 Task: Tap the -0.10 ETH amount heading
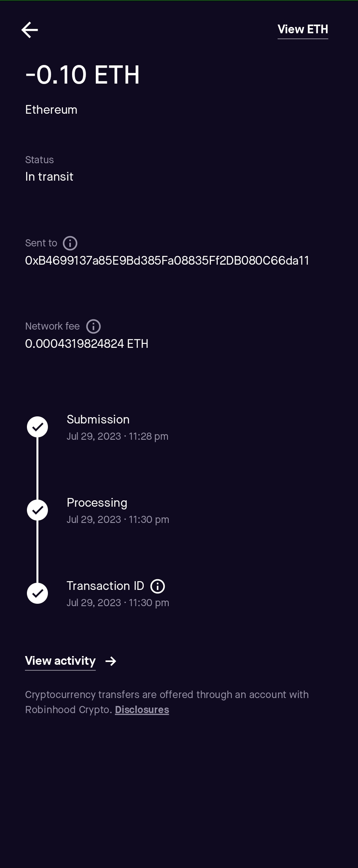pos(82,75)
